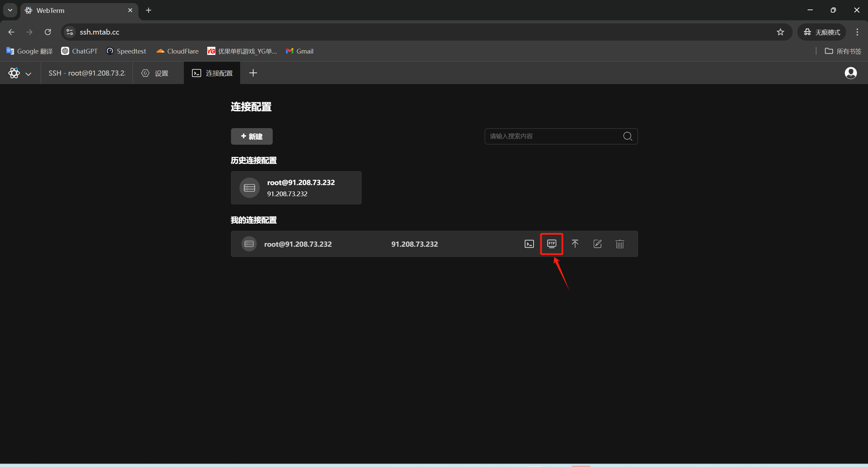Screen dimensions: 868x467
Task: Open history connection root@91.208.73.232 card
Action: pos(296,188)
